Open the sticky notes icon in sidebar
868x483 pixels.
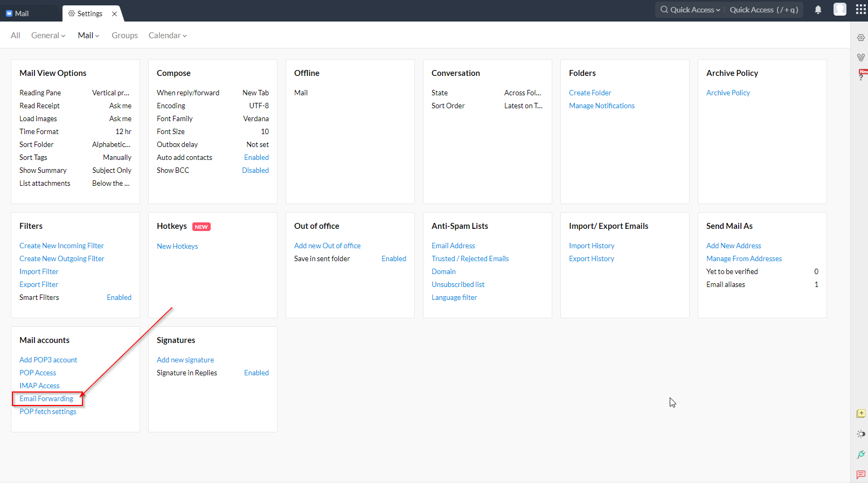click(x=861, y=414)
